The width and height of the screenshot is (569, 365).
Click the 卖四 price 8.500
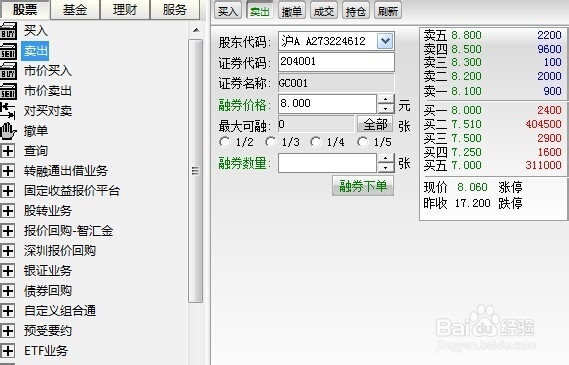pyautogui.click(x=466, y=49)
